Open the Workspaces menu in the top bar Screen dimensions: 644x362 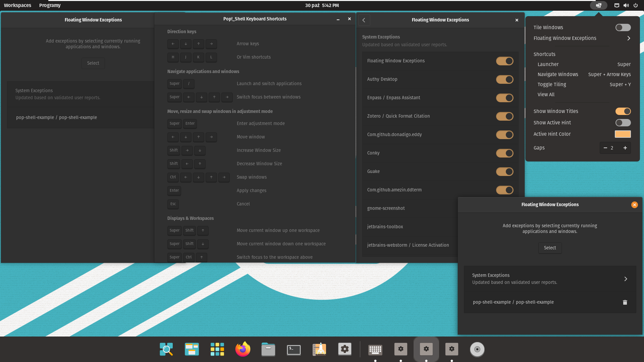[x=17, y=5]
